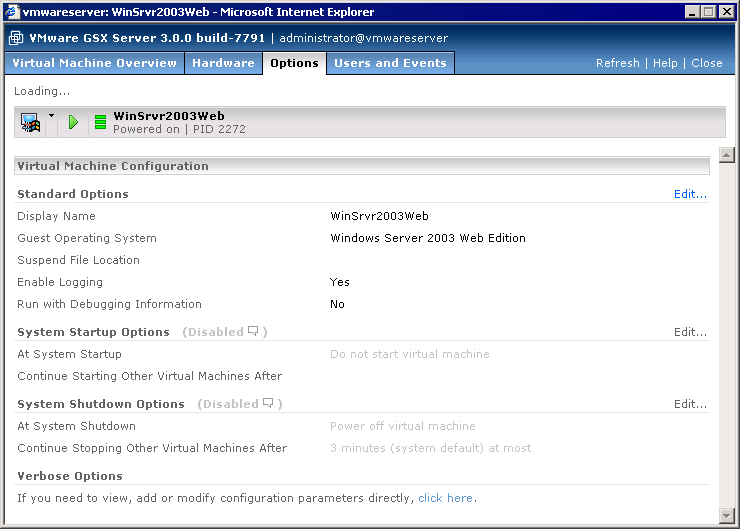745x532 pixels.
Task: Select the Users and Events tab
Action: 390,63
